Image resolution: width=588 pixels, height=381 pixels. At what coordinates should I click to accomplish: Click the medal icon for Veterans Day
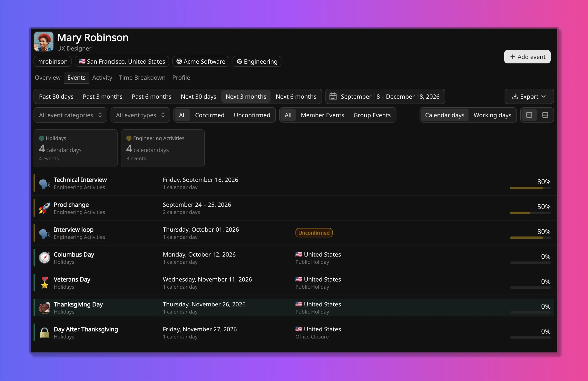(44, 283)
